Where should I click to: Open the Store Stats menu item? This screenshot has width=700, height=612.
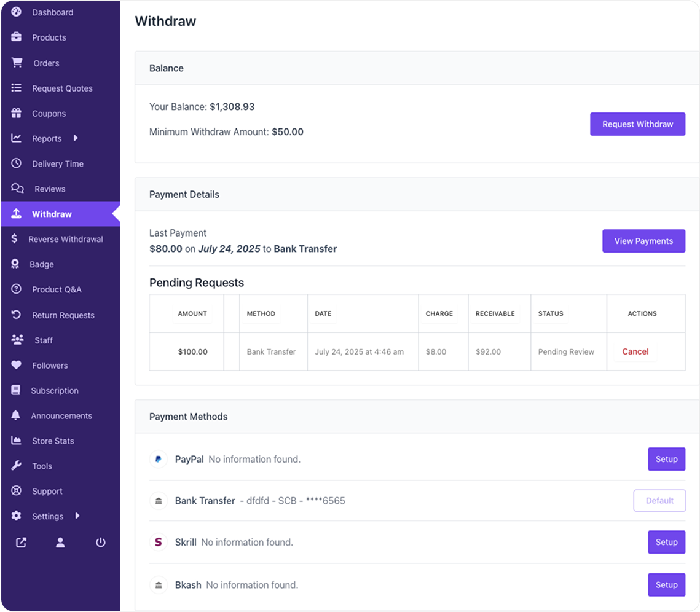pyautogui.click(x=53, y=441)
